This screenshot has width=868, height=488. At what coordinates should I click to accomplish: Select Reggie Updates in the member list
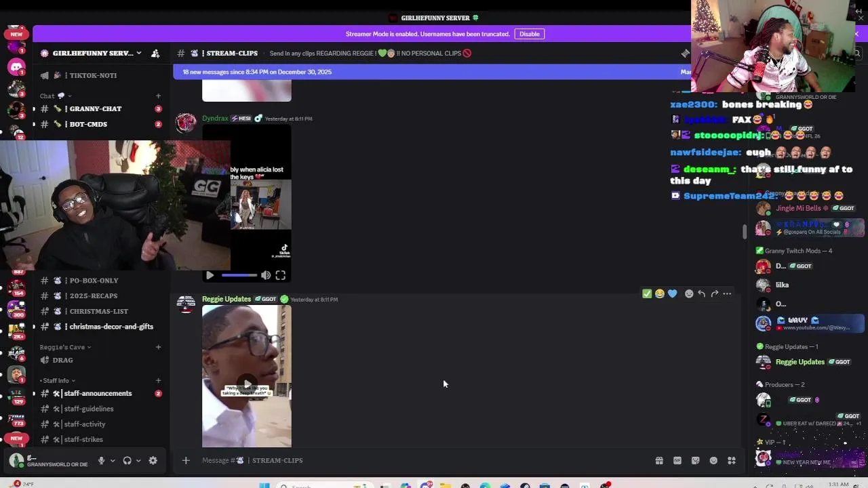[810, 362]
